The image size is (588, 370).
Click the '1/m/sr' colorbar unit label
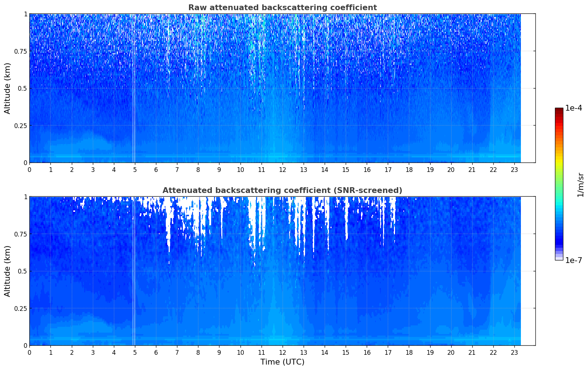pyautogui.click(x=580, y=184)
